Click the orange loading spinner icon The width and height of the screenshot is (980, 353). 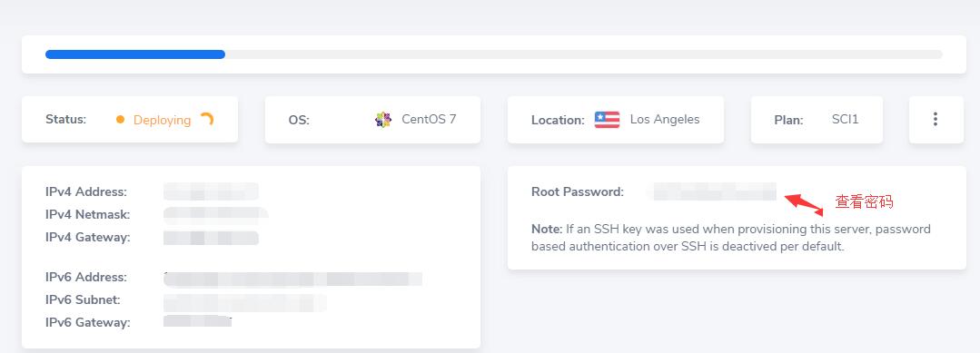coord(207,120)
